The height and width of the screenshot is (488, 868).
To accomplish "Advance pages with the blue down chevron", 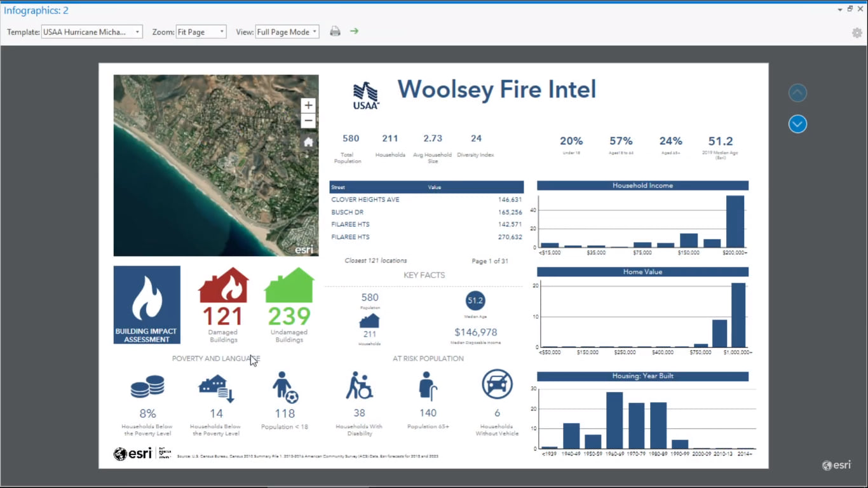I will pyautogui.click(x=797, y=124).
